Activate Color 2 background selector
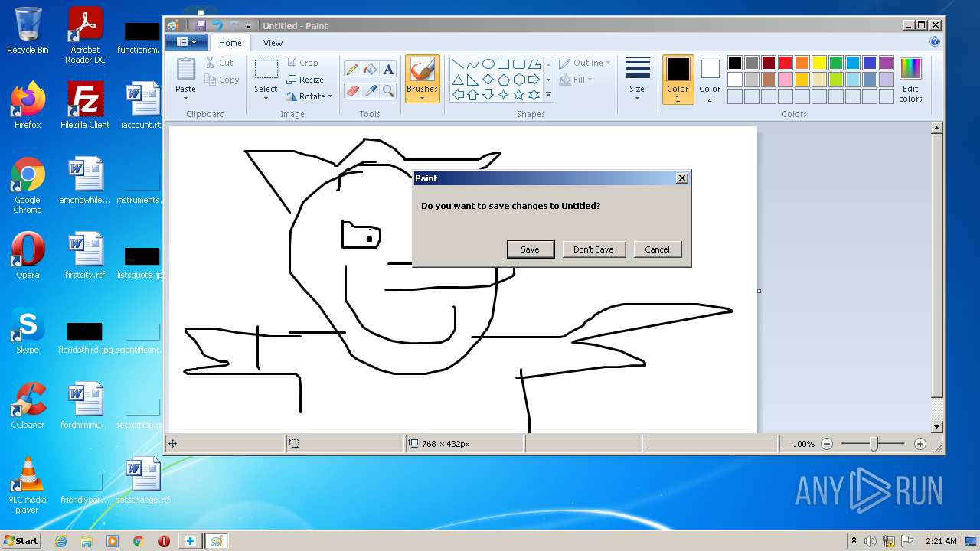Image resolution: width=980 pixels, height=551 pixels. click(x=710, y=79)
